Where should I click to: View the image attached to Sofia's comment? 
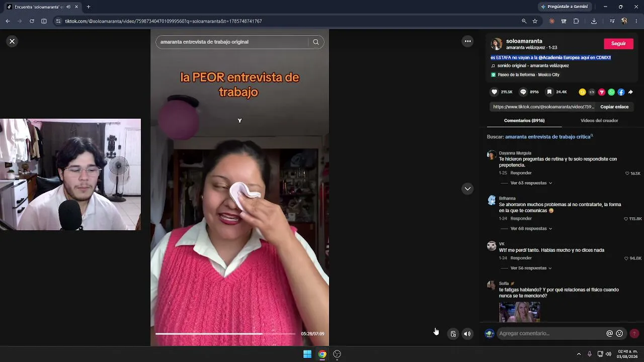pos(520,312)
